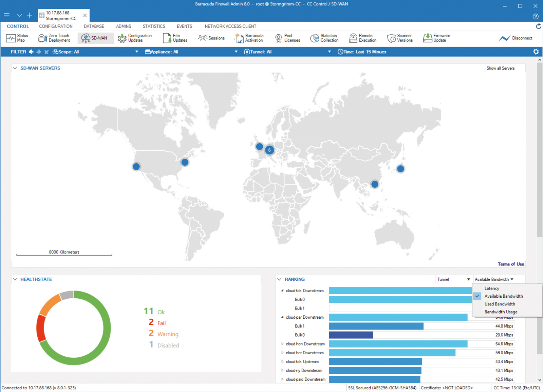Click the map cluster marker labeled 6
This screenshot has width=543, height=392.
coord(269,150)
